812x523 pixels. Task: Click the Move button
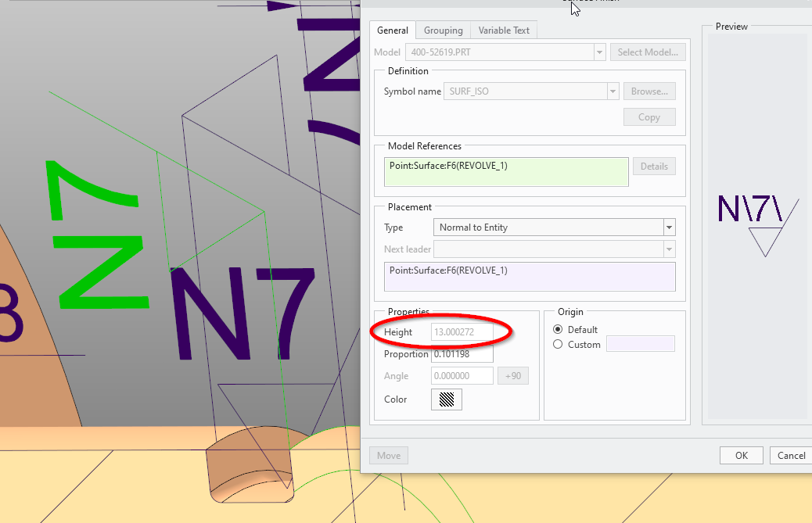388,455
